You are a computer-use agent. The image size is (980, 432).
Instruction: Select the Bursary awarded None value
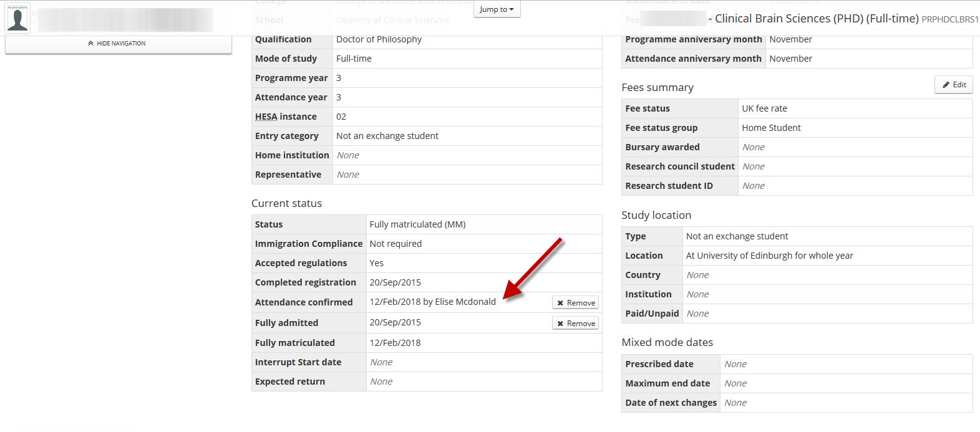tap(753, 147)
